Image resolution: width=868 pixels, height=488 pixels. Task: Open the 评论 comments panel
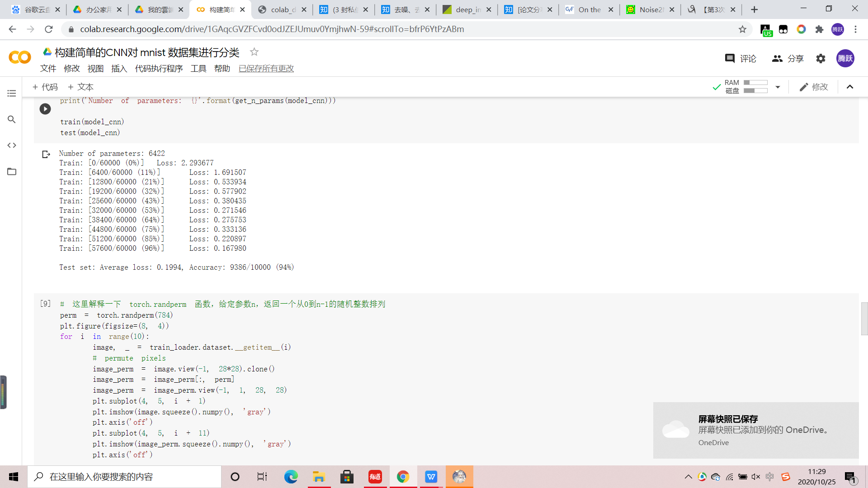click(741, 59)
